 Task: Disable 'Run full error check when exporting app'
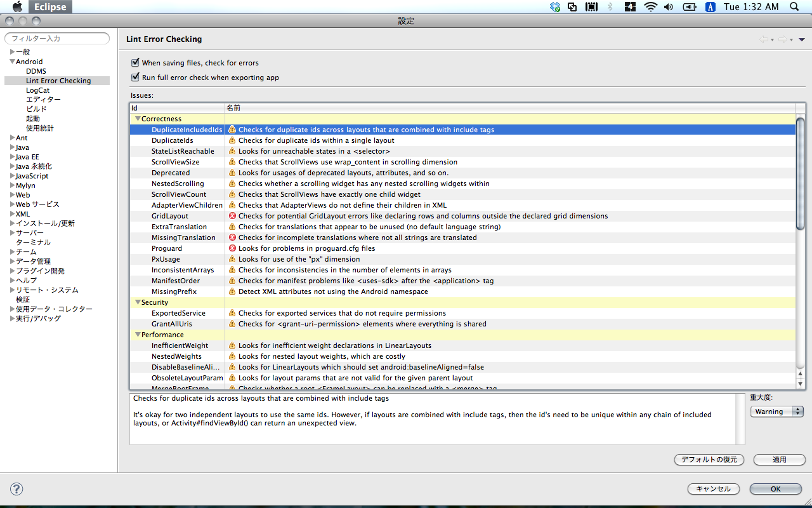(x=135, y=77)
